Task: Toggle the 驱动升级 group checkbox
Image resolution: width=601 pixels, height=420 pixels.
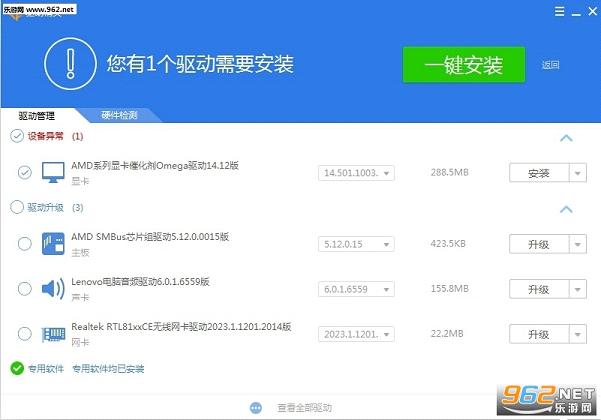Action: coord(17,207)
